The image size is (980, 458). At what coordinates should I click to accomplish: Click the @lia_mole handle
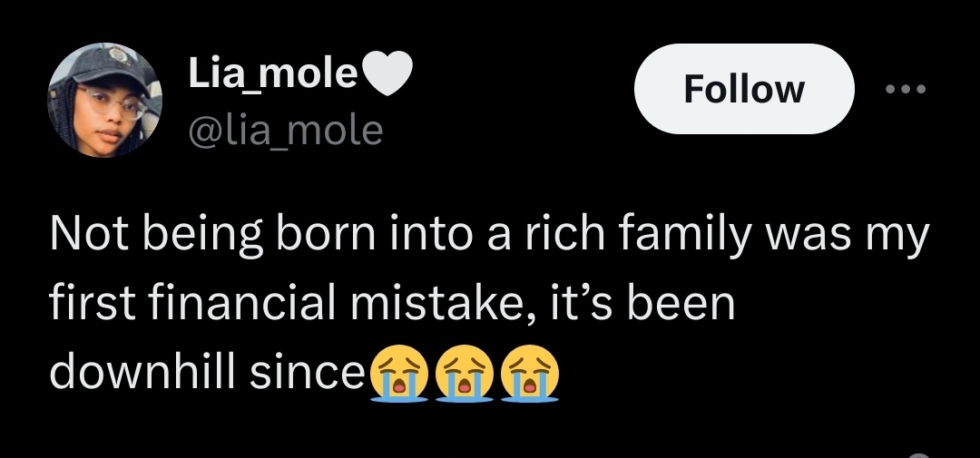click(x=285, y=131)
